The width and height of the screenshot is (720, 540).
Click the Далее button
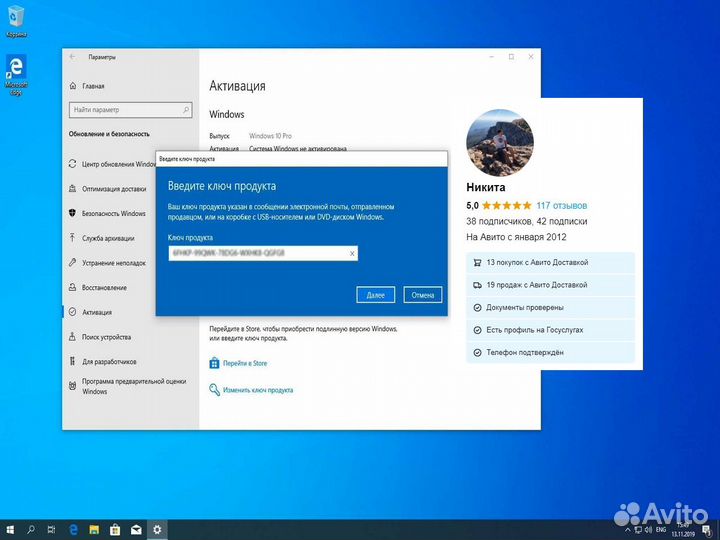click(x=376, y=295)
